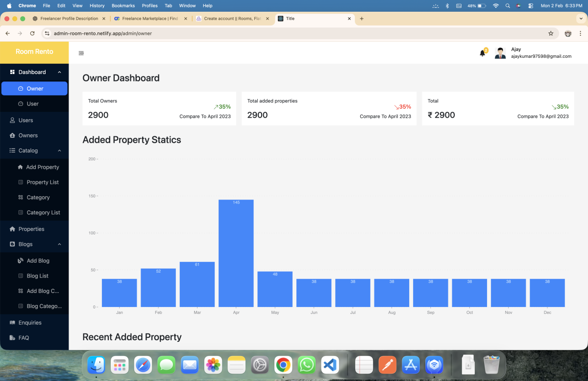Viewport: 588px width, 381px height.
Task: Open Visual Studio Code from dock
Action: tap(330, 365)
